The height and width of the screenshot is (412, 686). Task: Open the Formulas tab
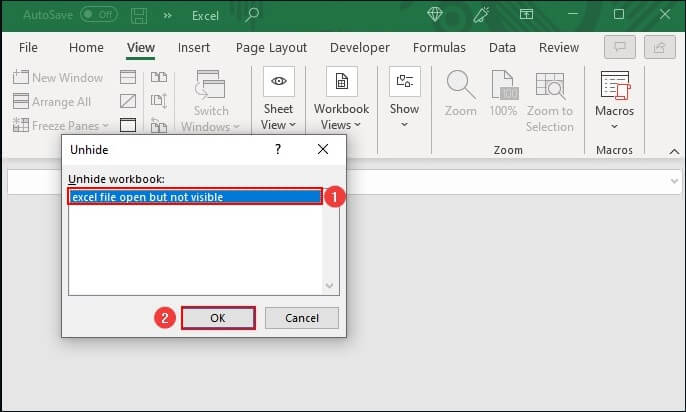pyautogui.click(x=439, y=47)
